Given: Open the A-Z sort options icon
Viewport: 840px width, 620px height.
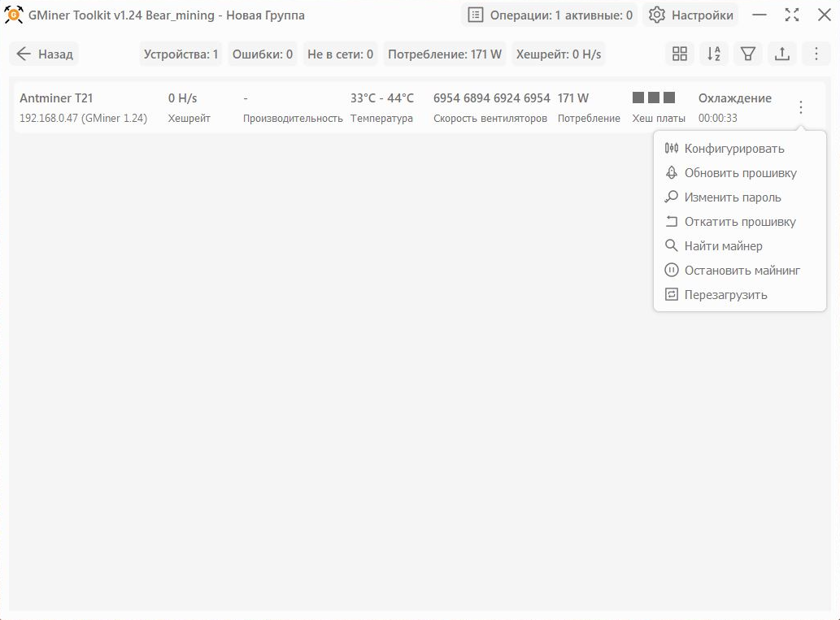Looking at the screenshot, I should 714,54.
